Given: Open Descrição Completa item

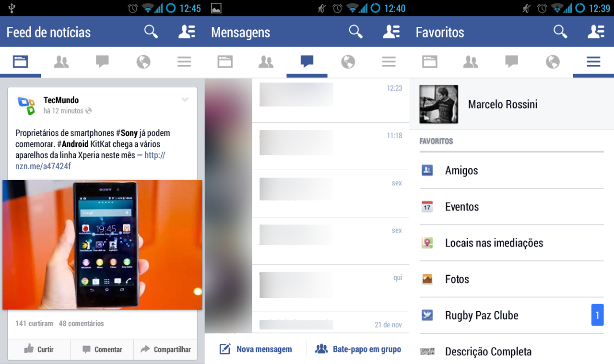Looking at the screenshot, I should pos(511,352).
